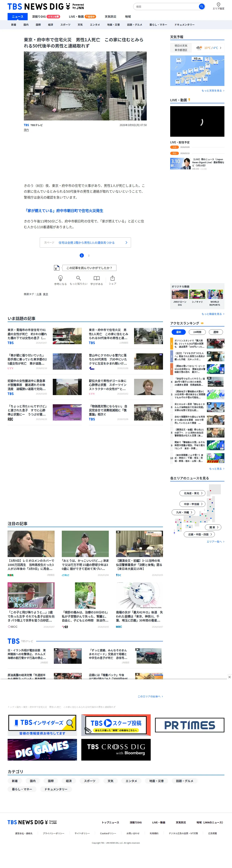The image size is (232, 868).
Task: Go to article page 2
Action: point(89,255)
